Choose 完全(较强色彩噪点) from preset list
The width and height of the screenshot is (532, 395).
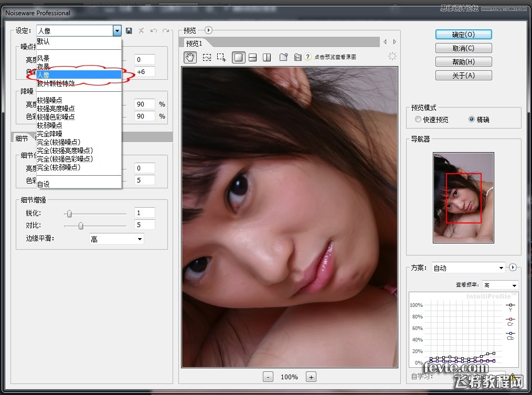[79, 159]
